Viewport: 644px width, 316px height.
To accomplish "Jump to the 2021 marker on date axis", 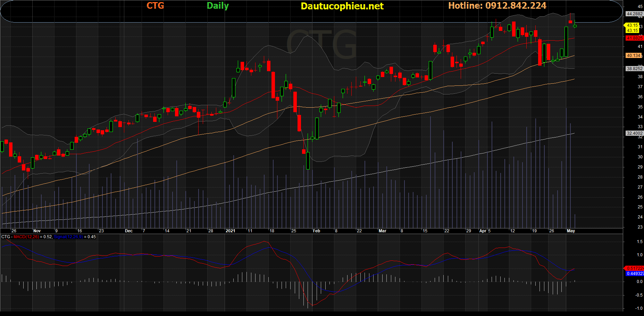I will tap(230, 231).
